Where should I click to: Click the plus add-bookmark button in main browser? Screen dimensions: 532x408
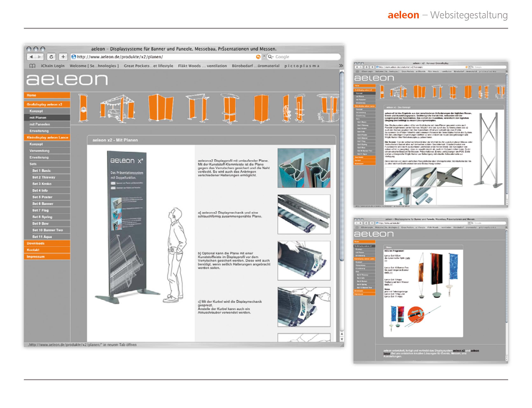pyautogui.click(x=63, y=57)
